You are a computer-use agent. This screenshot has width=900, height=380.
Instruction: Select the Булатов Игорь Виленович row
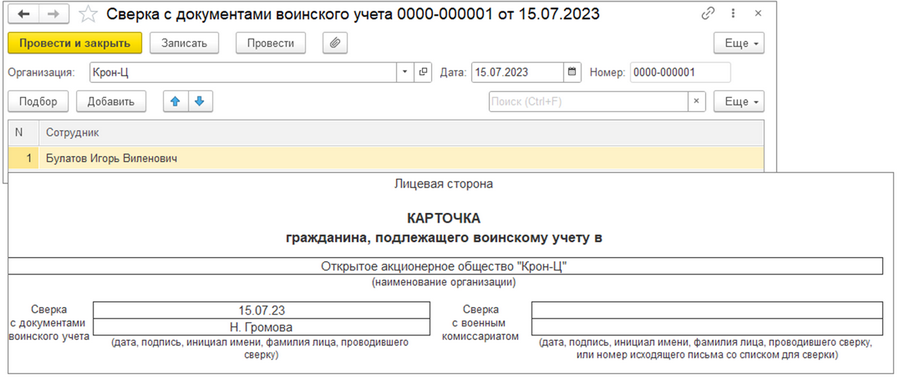(386, 158)
